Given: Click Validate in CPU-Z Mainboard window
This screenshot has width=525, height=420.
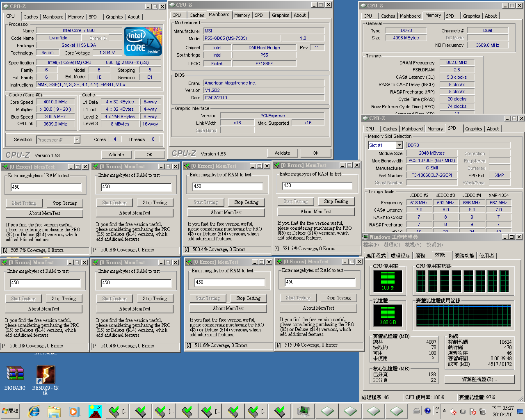Looking at the screenshot, I should [282, 153].
